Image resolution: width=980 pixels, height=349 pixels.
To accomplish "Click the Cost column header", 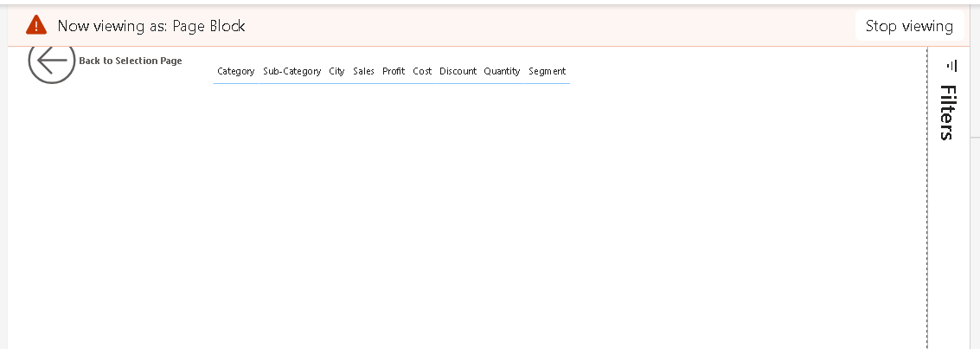I will click(422, 71).
